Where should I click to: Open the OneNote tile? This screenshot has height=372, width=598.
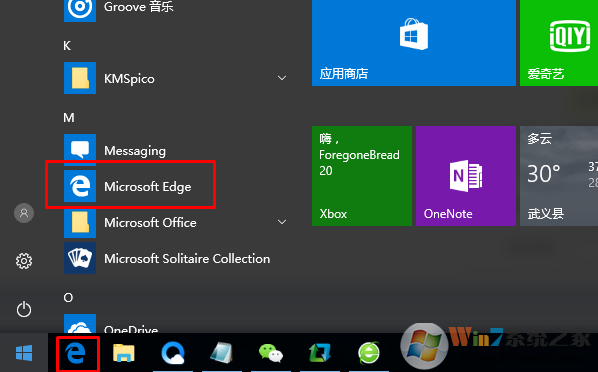[x=466, y=176]
